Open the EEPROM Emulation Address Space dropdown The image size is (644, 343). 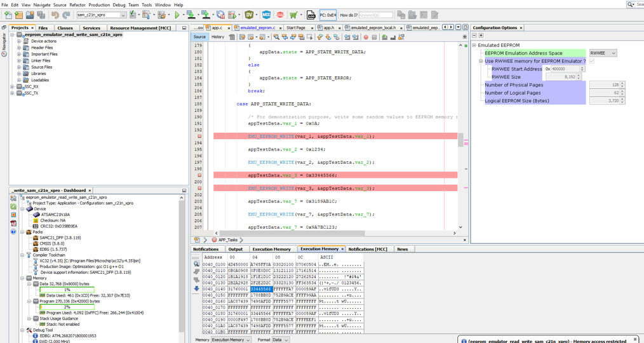click(603, 53)
